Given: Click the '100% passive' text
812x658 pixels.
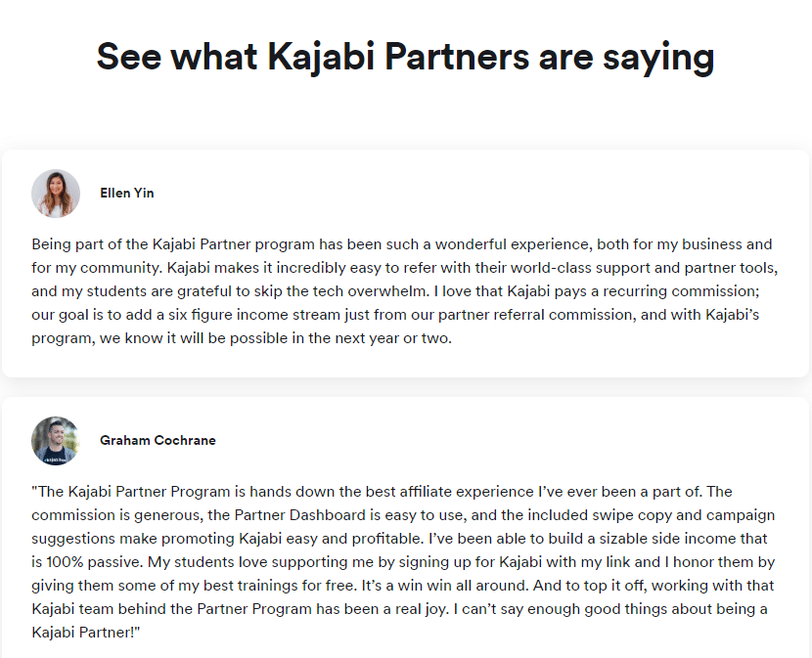Looking at the screenshot, I should (x=94, y=562).
